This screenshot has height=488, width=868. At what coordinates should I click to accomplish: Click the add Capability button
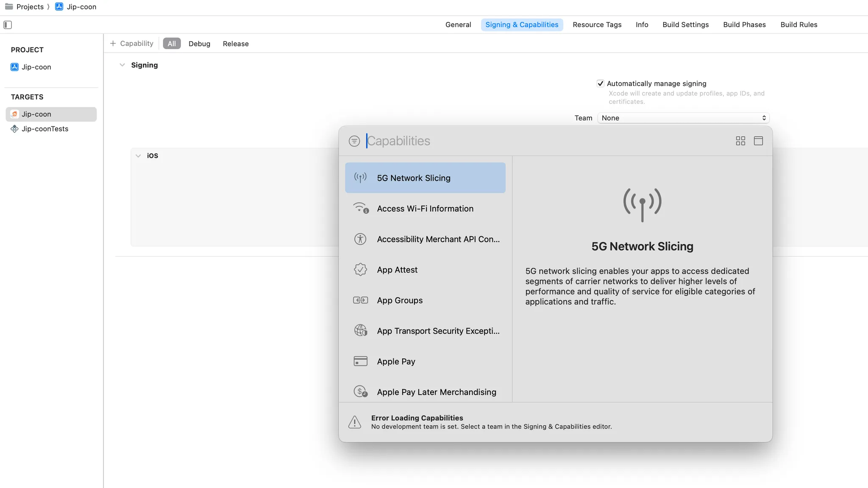click(132, 44)
